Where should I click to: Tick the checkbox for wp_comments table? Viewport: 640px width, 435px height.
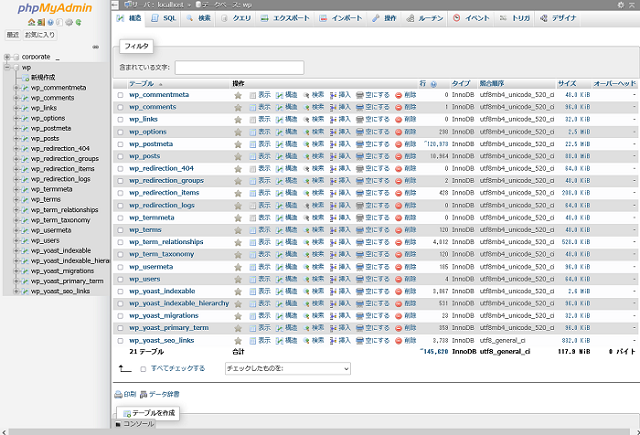coord(120,107)
